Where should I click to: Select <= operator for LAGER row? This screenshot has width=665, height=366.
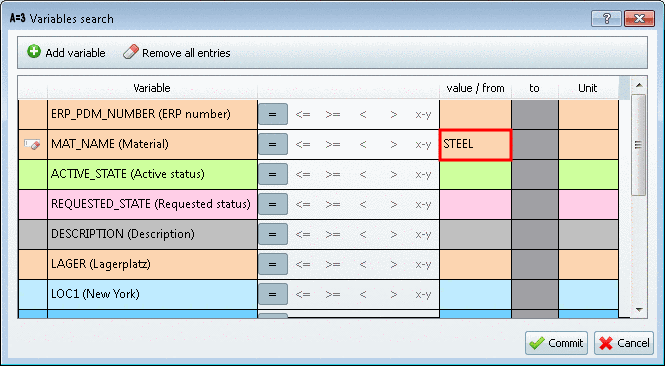[x=303, y=264]
